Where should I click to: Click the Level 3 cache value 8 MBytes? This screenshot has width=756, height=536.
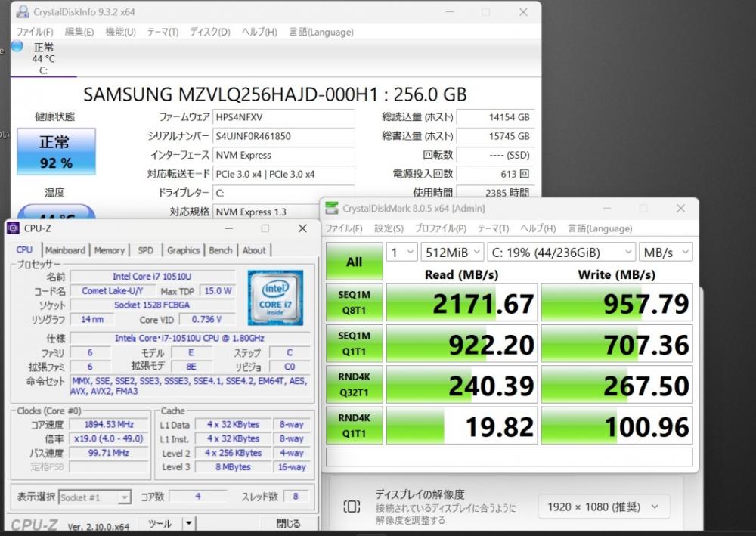(x=234, y=466)
